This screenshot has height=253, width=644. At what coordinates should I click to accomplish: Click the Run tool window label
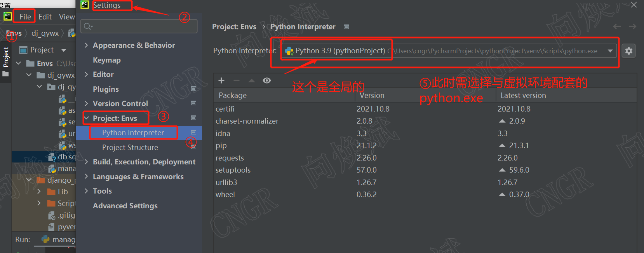[x=23, y=239]
